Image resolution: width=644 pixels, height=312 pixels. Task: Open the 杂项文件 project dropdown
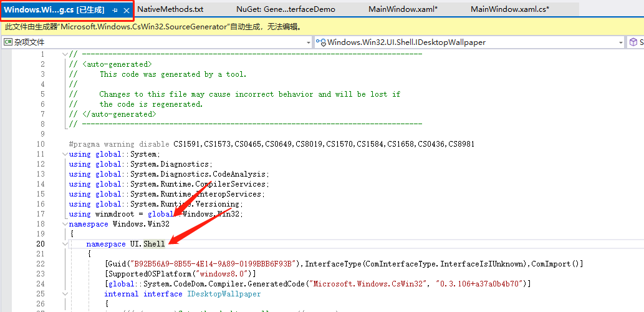[x=309, y=42]
